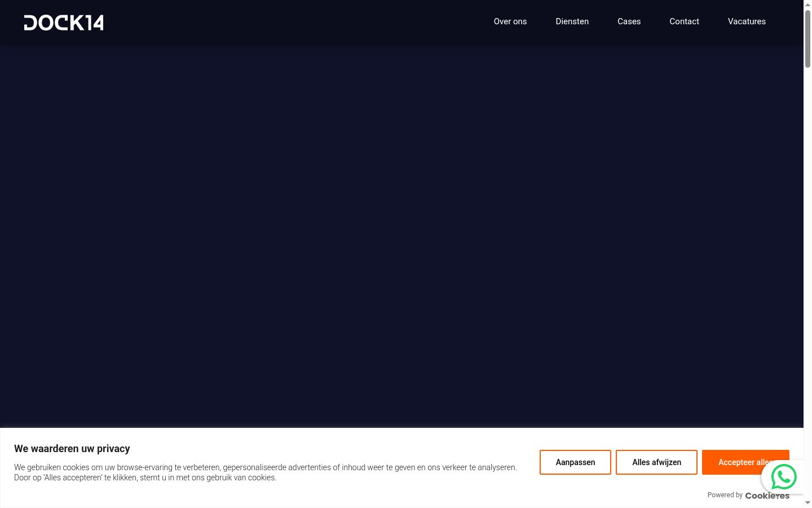Navigate to Cases in the header
The image size is (812, 508).
pyautogui.click(x=629, y=21)
